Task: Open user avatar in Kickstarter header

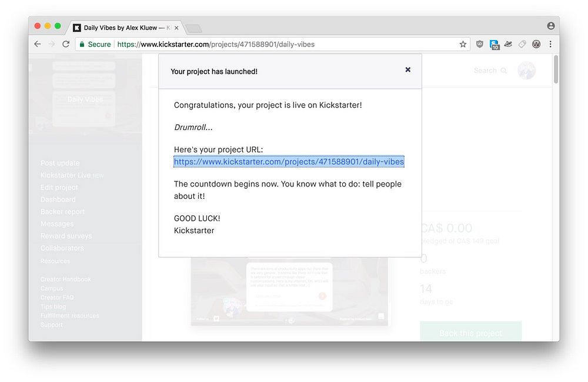Action: [x=526, y=71]
